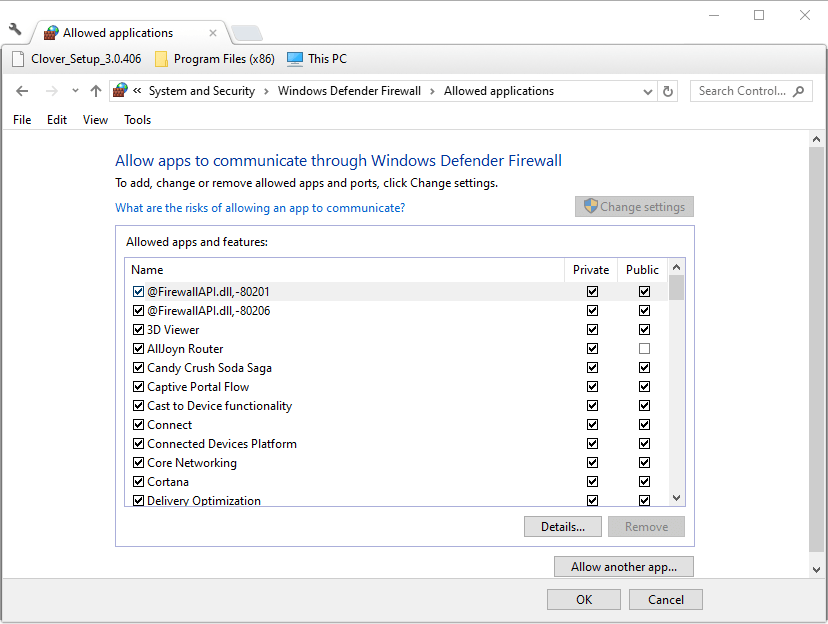Click the forward navigation arrow

51,91
